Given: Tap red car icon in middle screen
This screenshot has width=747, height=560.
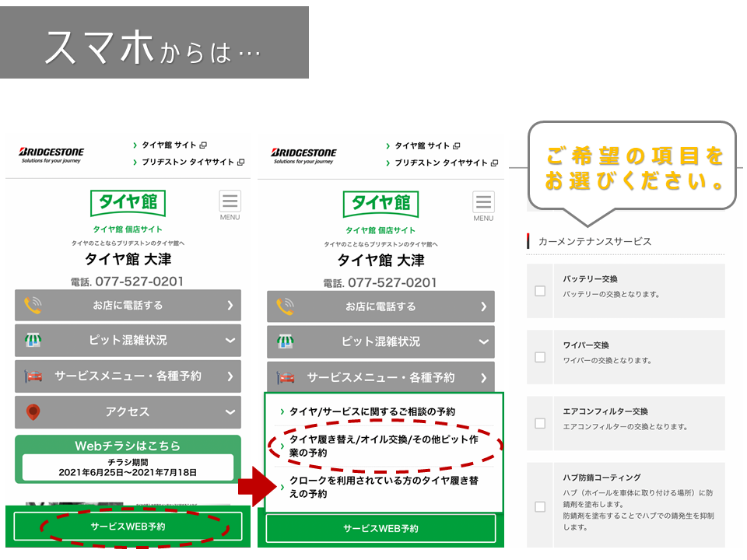Looking at the screenshot, I should click(x=286, y=378).
